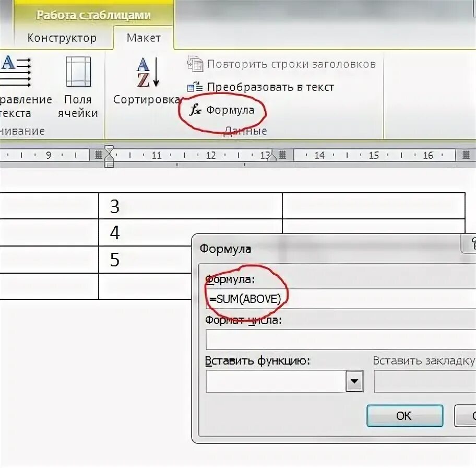Click column boundary marker near ruler mark 13

[282, 155]
